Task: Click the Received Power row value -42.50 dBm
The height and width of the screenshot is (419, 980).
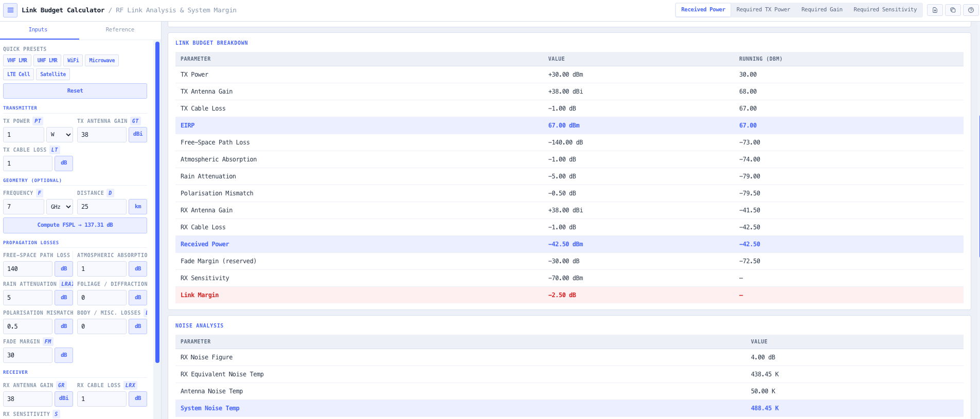Action: click(565, 244)
